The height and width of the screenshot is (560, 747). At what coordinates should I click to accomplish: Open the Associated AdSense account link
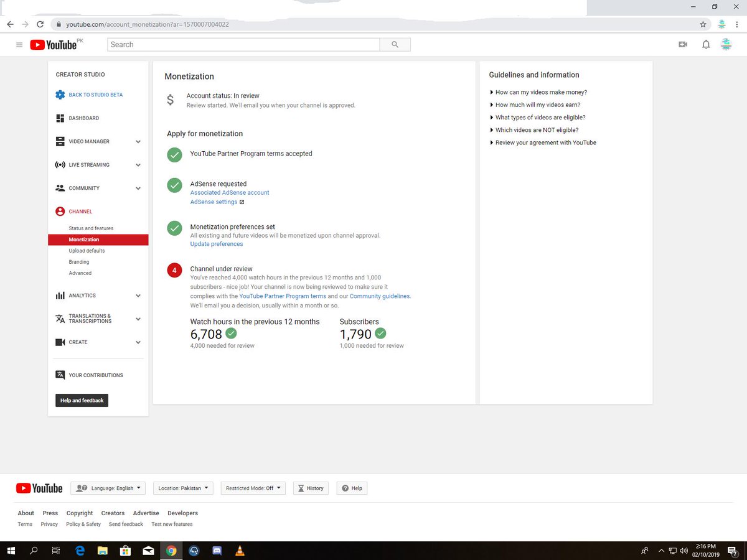pyautogui.click(x=230, y=193)
